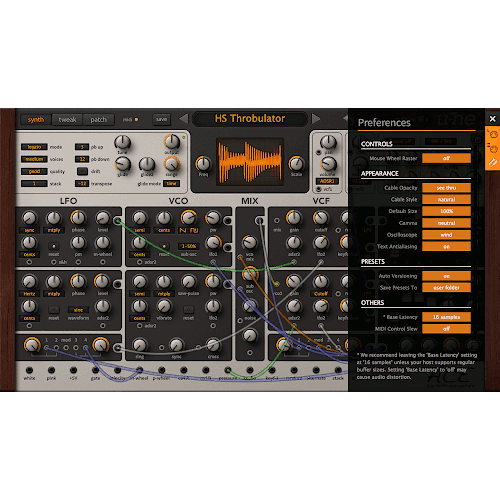Click the vcf1 input jack under ADSR1
500x500 pixels.
[x=319, y=189]
